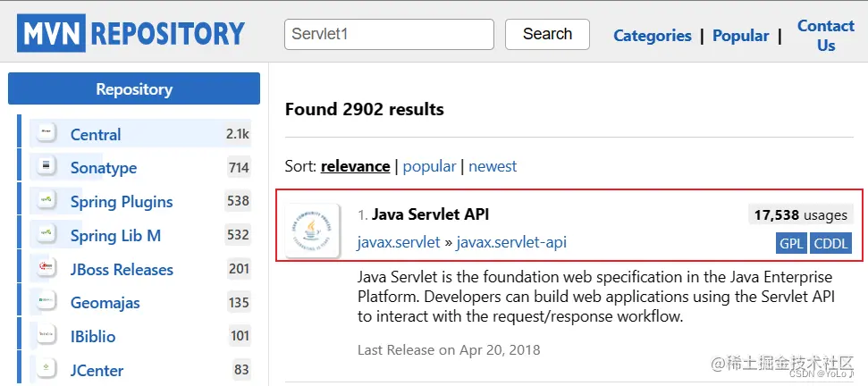868x386 pixels.
Task: Filter by JBoss Releases repository
Action: coord(122,269)
